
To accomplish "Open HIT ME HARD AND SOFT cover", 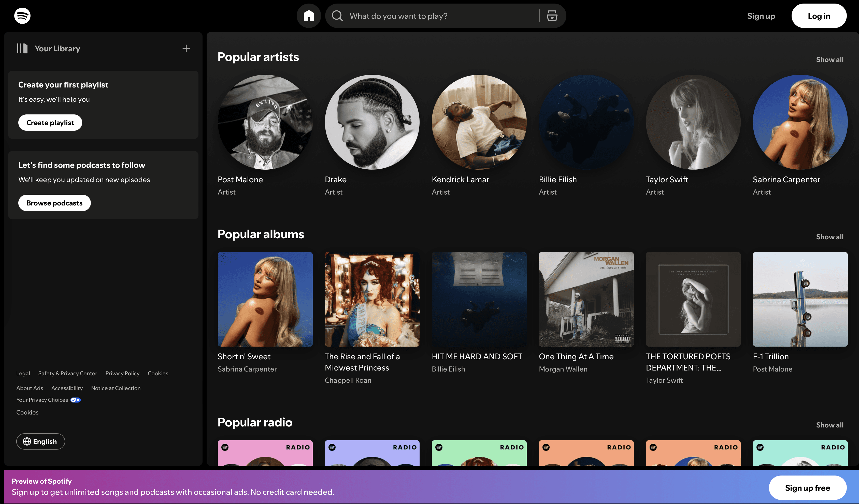I will click(x=479, y=299).
